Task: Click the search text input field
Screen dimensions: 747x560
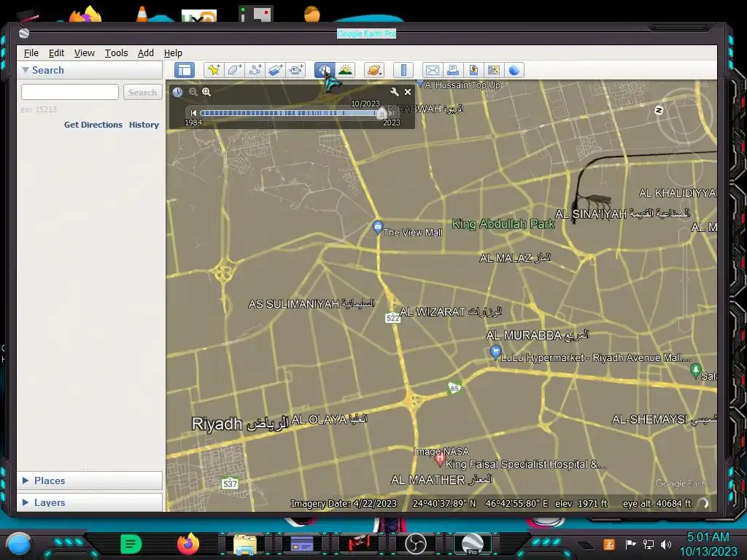Action: tap(70, 92)
